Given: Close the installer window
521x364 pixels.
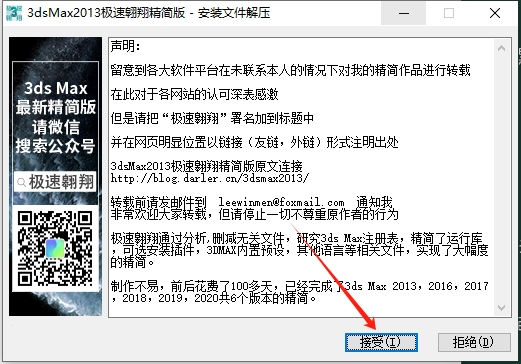Looking at the screenshot, I should click(x=495, y=13).
